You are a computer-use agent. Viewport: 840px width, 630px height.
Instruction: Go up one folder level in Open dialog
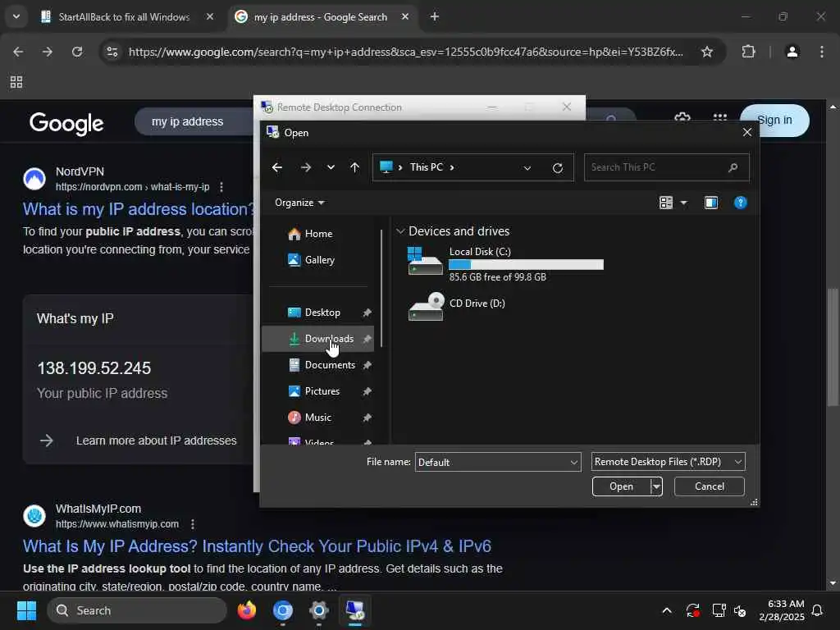click(354, 167)
